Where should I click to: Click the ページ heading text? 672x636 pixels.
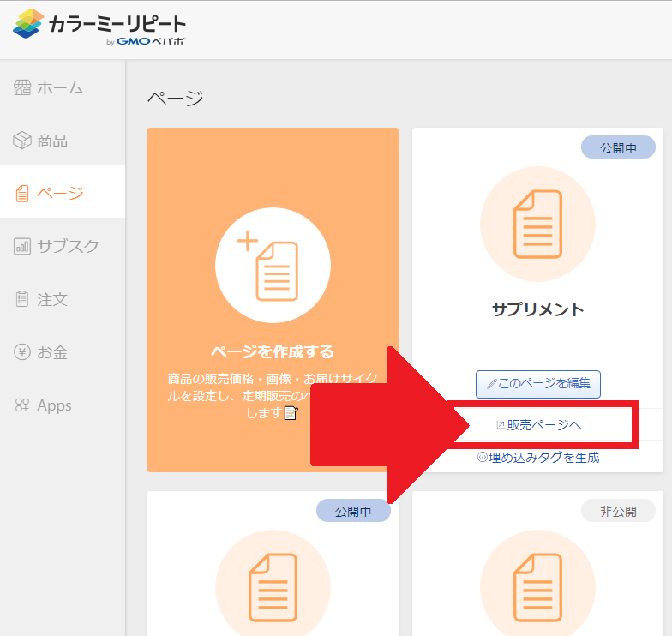coord(175,98)
